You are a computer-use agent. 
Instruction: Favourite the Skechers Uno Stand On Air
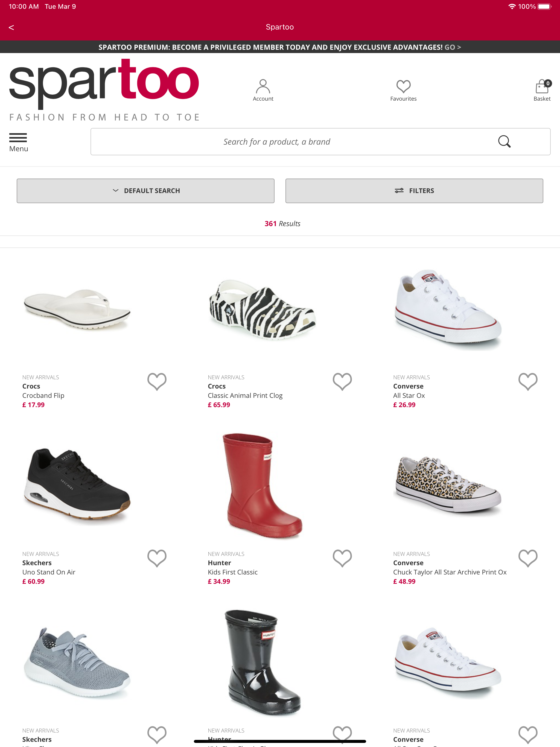(x=157, y=558)
